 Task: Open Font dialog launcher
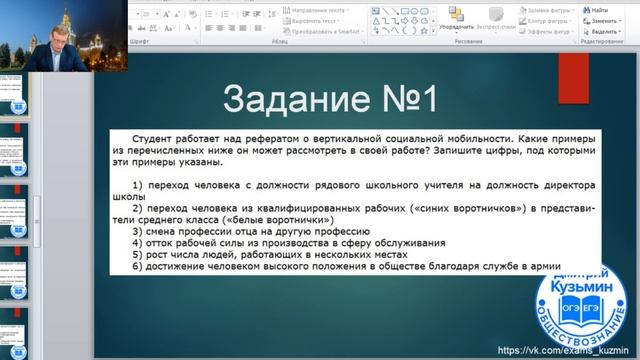tap(196, 42)
